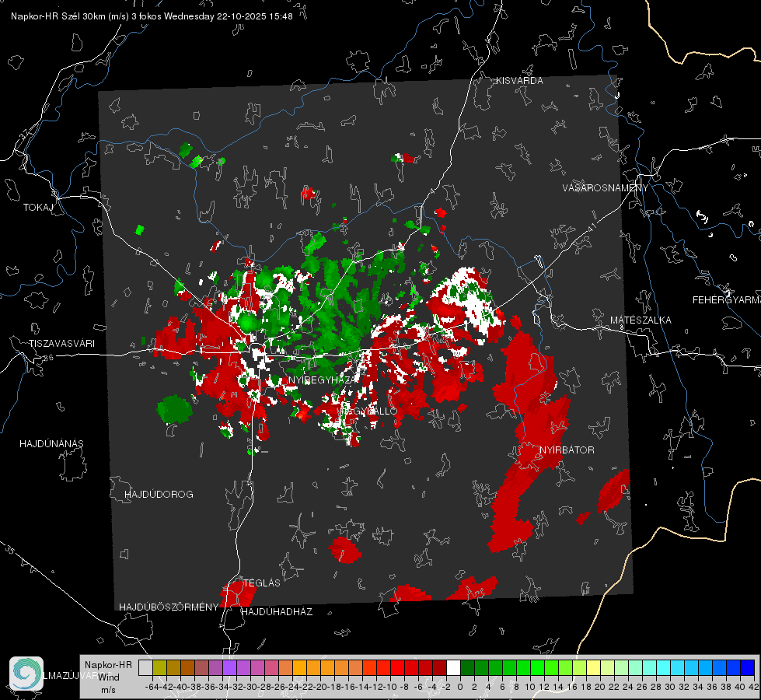Click the HAJDÚNÁNÁS town label
Image resolution: width=761 pixels, height=700 pixels.
pyautogui.click(x=51, y=444)
